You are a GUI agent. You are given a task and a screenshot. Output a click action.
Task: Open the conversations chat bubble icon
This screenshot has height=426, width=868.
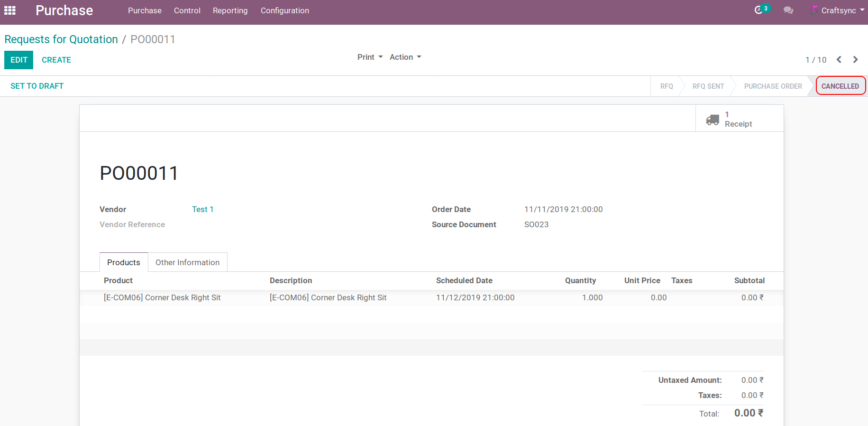(x=788, y=10)
